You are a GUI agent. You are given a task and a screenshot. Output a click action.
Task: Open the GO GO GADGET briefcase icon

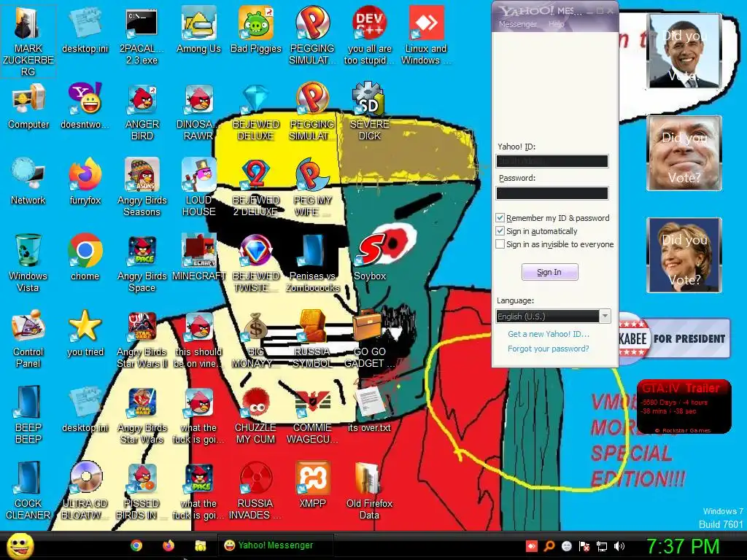click(370, 338)
